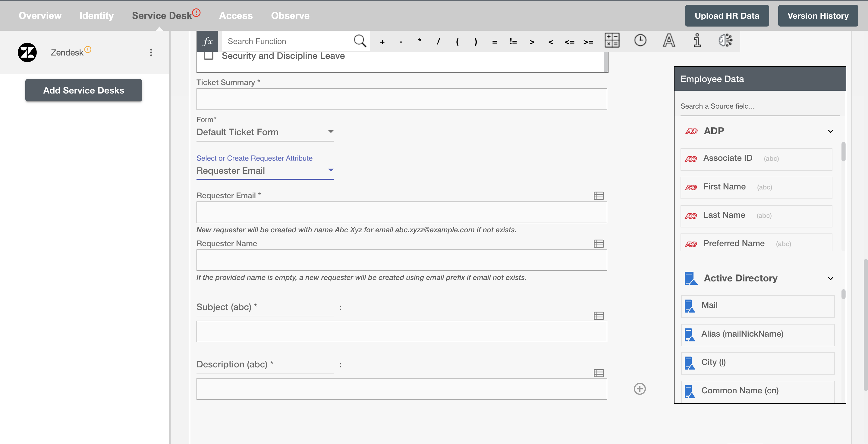Screen dimensions: 868x444
Task: Click the grid/table icon next to Description
Action: click(x=599, y=373)
